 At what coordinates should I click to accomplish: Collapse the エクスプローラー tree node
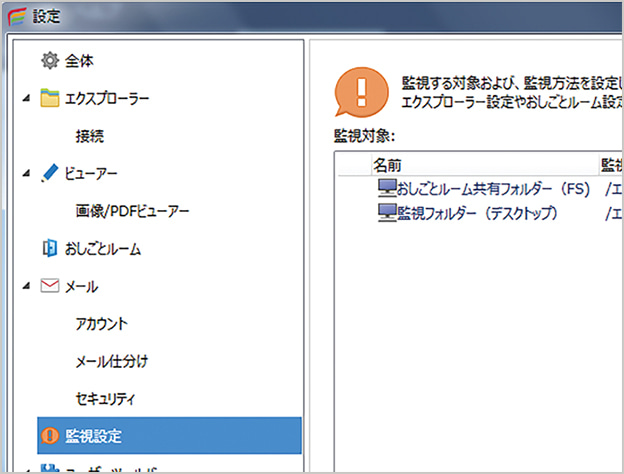pyautogui.click(x=25, y=99)
